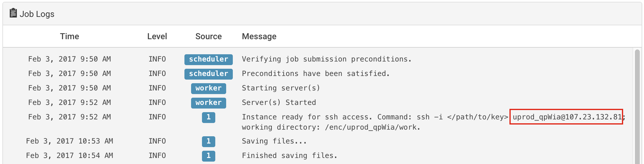Click the Verifying job submission preconditions message
Viewport: 644px width, 164px height.
tap(327, 59)
